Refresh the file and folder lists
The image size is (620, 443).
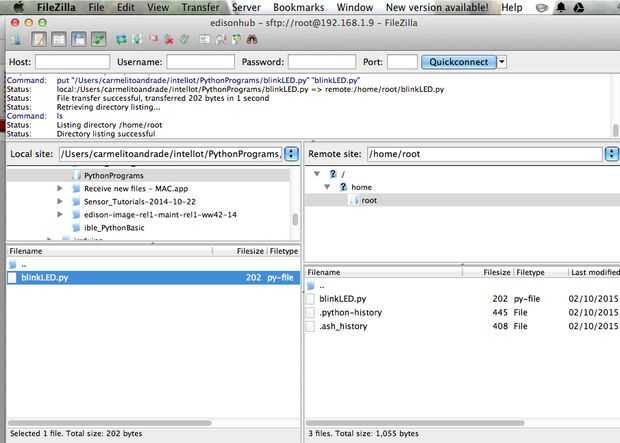(121, 40)
